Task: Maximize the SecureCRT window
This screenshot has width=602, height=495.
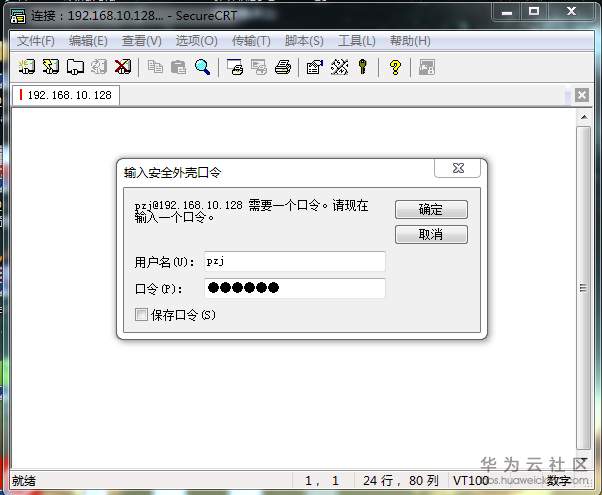Action: click(x=534, y=12)
